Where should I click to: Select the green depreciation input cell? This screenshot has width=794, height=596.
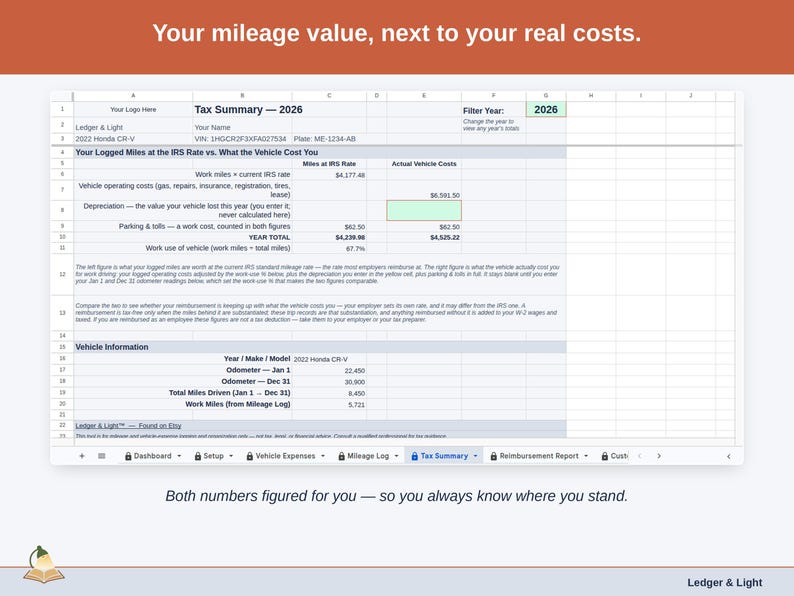click(x=424, y=210)
